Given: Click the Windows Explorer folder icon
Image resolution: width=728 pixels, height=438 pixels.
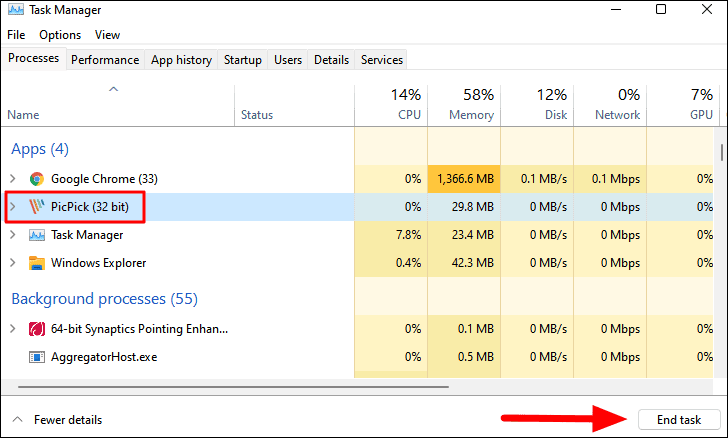Looking at the screenshot, I should click(37, 263).
